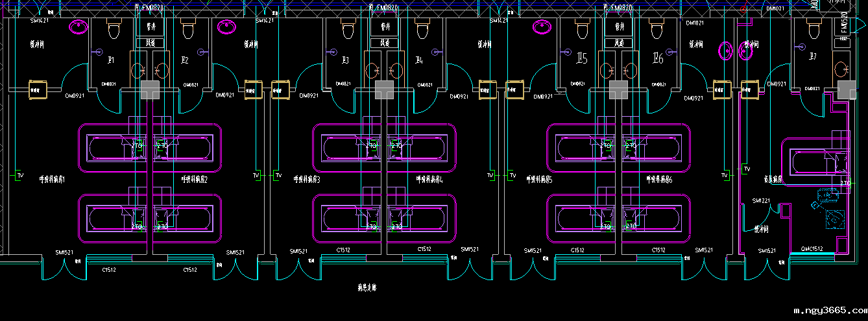This screenshot has height=321, width=868.
Task: Select the 呼吸科病房3 room label
Action: pos(307,179)
